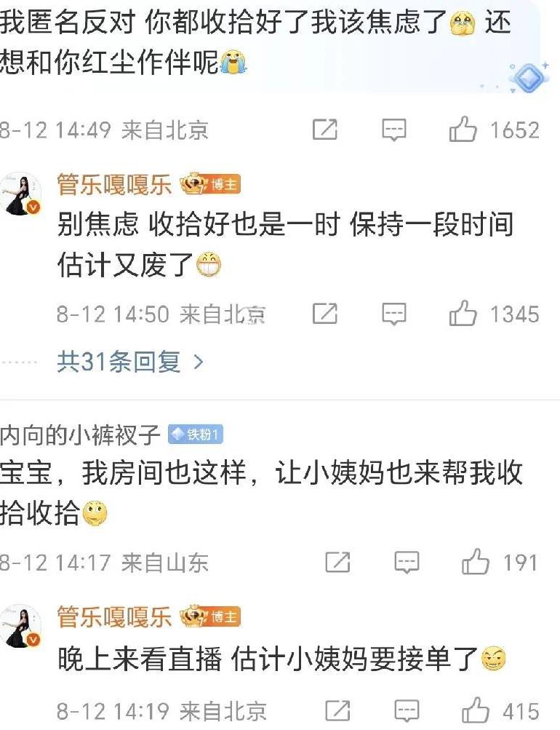Reply to the 8-12 14:50 blogger comment
560x730 pixels.
click(394, 313)
